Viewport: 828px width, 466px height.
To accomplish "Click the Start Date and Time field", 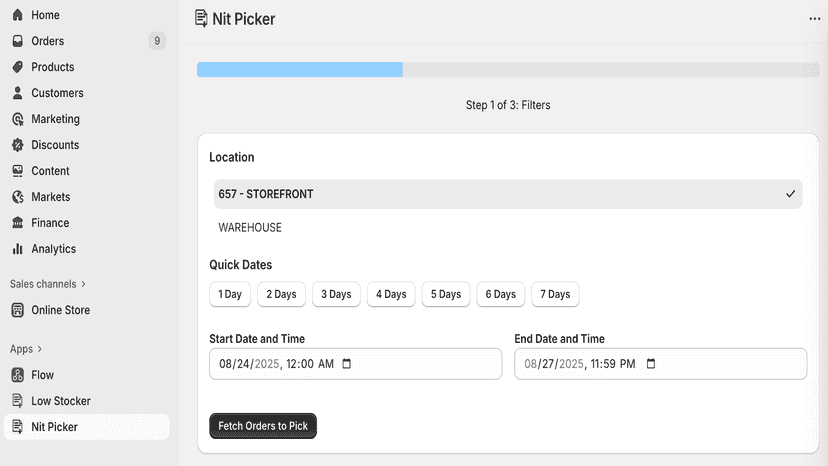I will [355, 364].
